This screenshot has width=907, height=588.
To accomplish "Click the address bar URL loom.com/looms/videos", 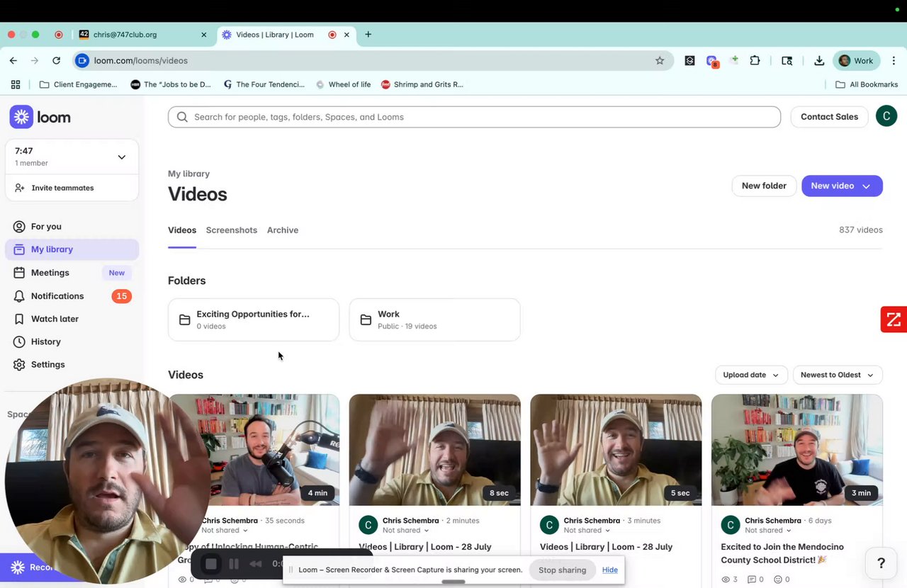I will click(141, 61).
